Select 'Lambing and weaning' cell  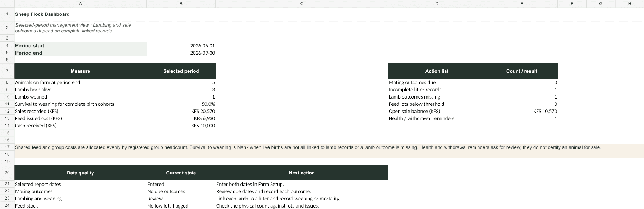click(80, 199)
